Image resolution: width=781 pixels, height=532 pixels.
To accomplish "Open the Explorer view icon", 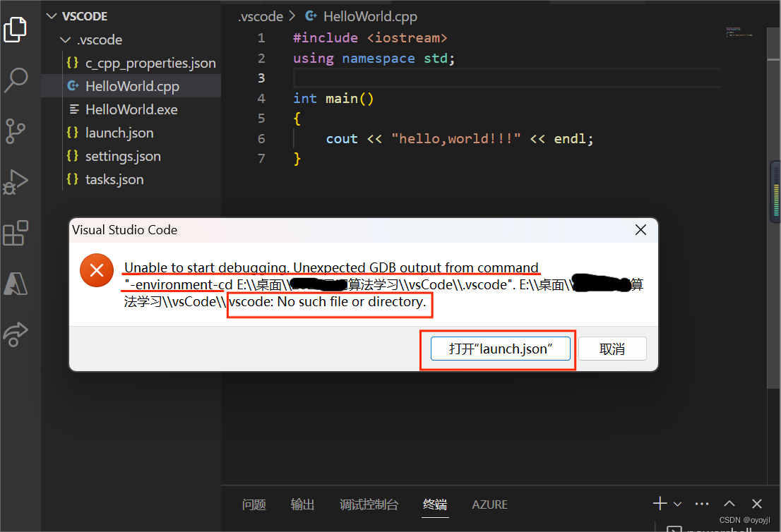I will (x=16, y=30).
